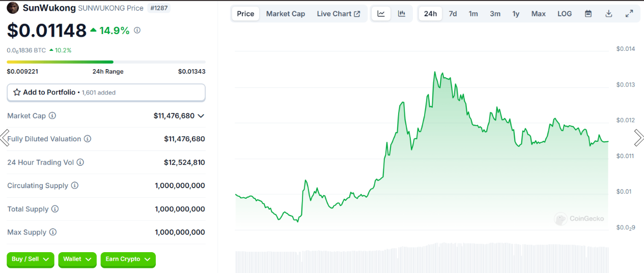
Task: Open the Market Cap info tooltip icon
Action: [x=52, y=116]
